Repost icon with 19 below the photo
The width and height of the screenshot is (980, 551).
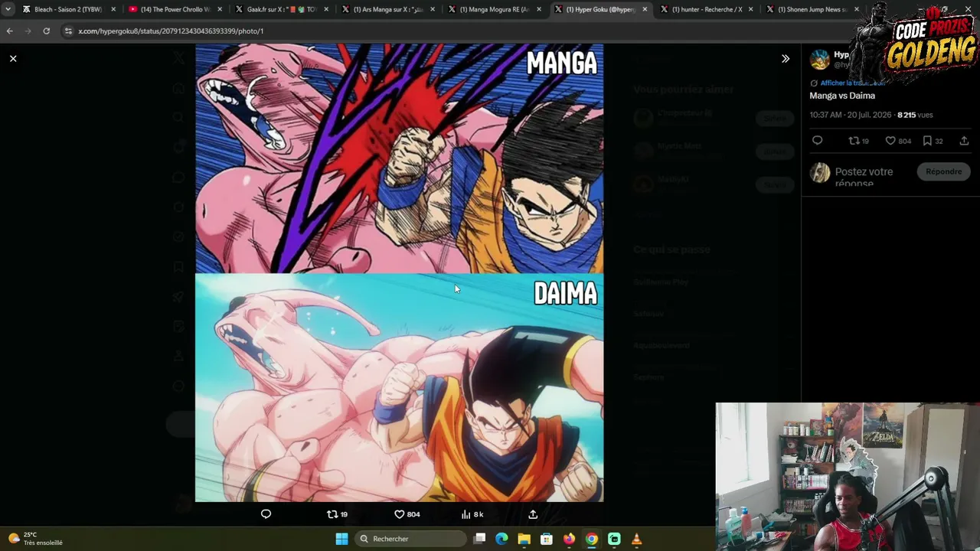click(338, 514)
